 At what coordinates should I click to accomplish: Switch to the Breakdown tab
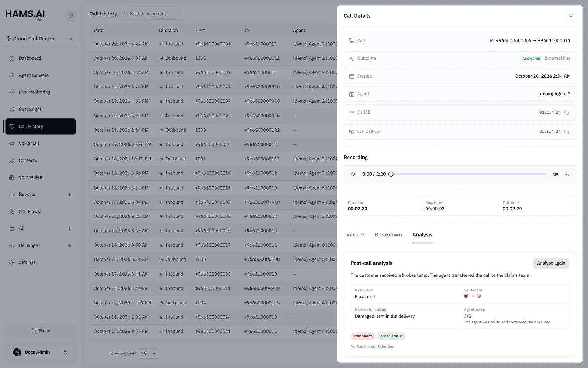(x=388, y=235)
